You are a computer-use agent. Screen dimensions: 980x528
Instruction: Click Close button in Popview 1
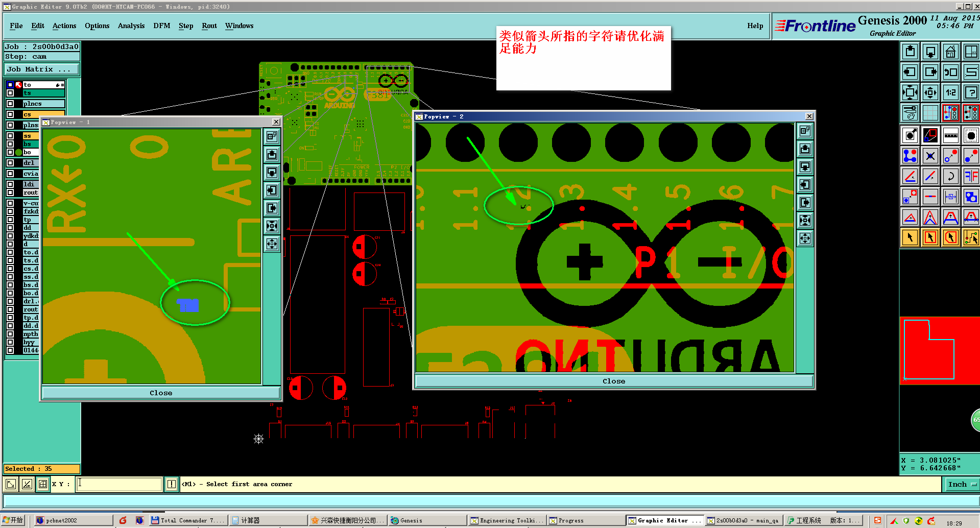tap(161, 393)
